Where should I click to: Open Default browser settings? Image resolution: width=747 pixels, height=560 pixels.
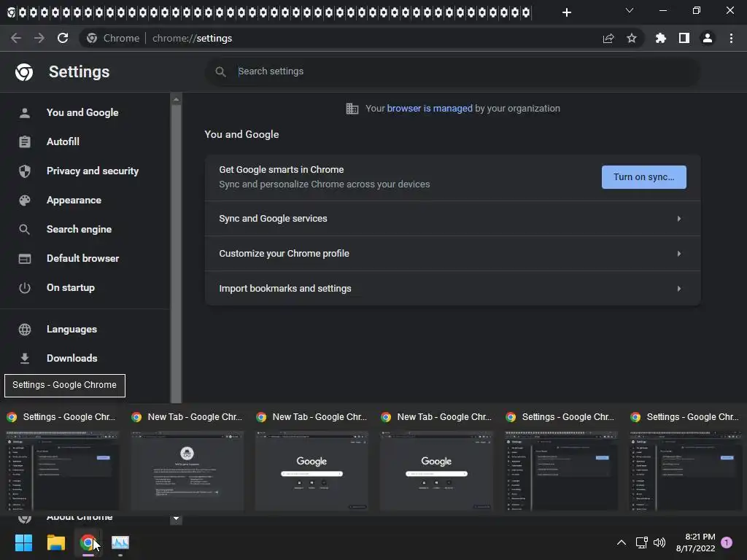click(83, 258)
